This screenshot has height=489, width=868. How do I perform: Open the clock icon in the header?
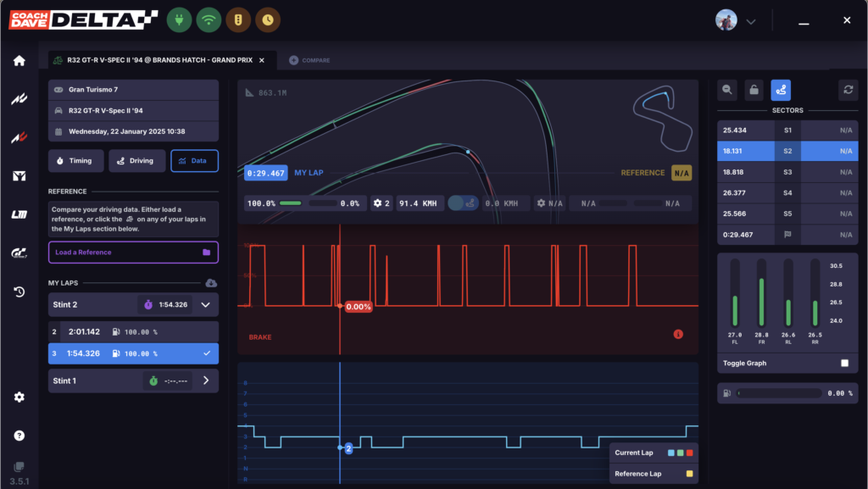click(268, 19)
